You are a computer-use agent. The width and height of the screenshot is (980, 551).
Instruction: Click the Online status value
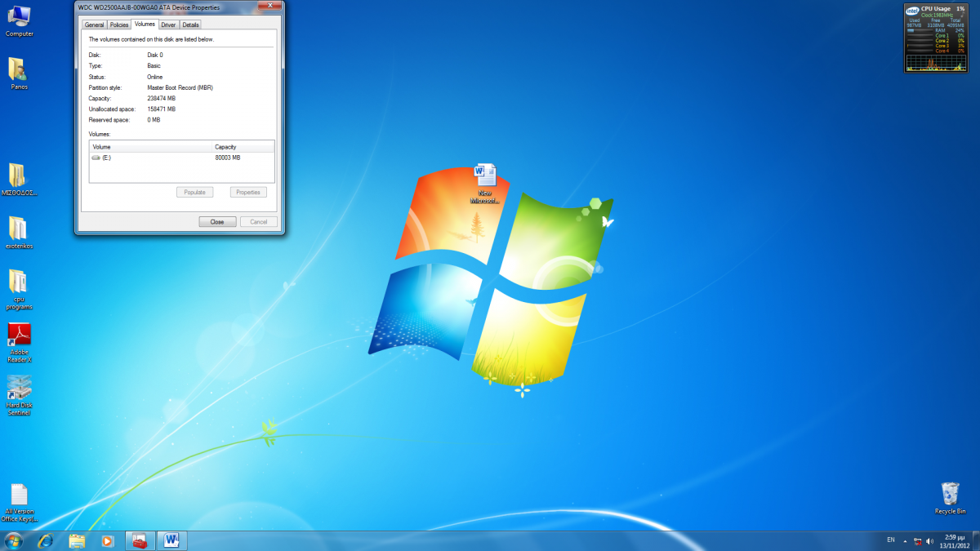[x=155, y=77]
